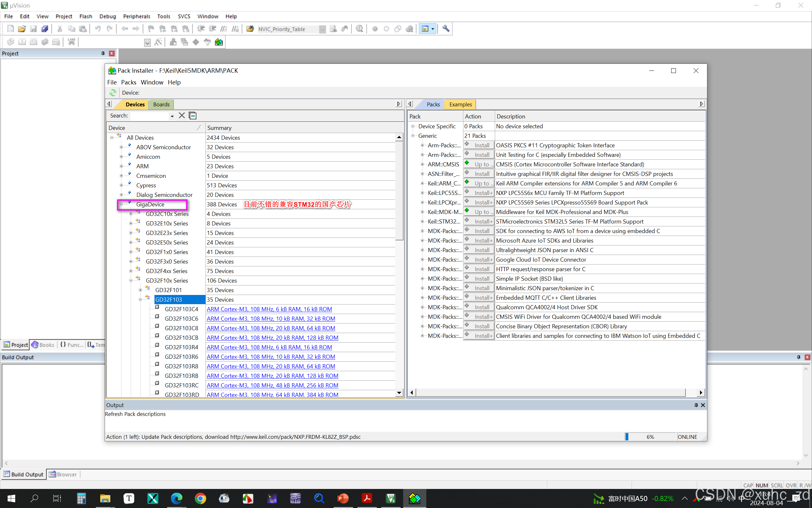Open the Window layout dropdown arrow

click(x=433, y=29)
